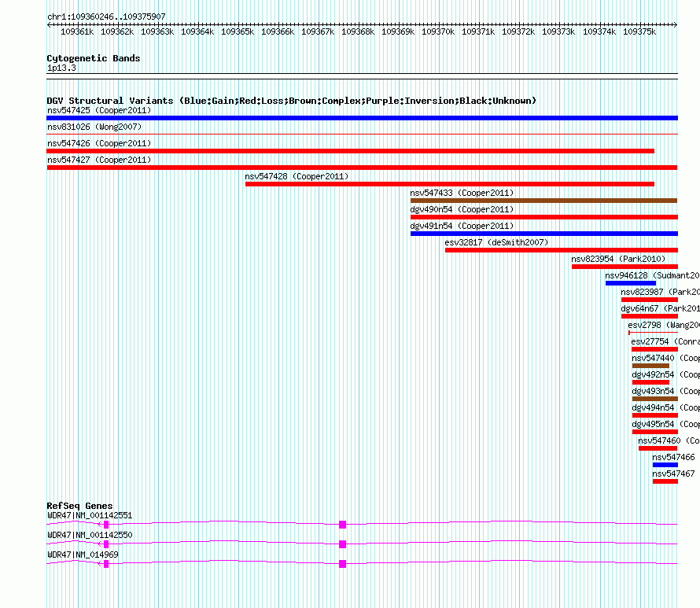Click the WDR47|NM_001142550 gene label
This screenshot has height=608, width=700.
90,535
